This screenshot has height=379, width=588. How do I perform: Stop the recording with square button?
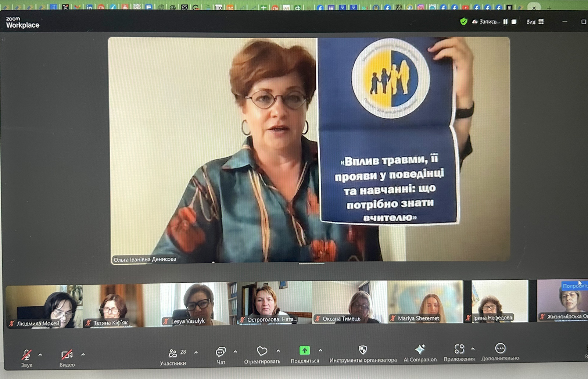[x=514, y=22]
